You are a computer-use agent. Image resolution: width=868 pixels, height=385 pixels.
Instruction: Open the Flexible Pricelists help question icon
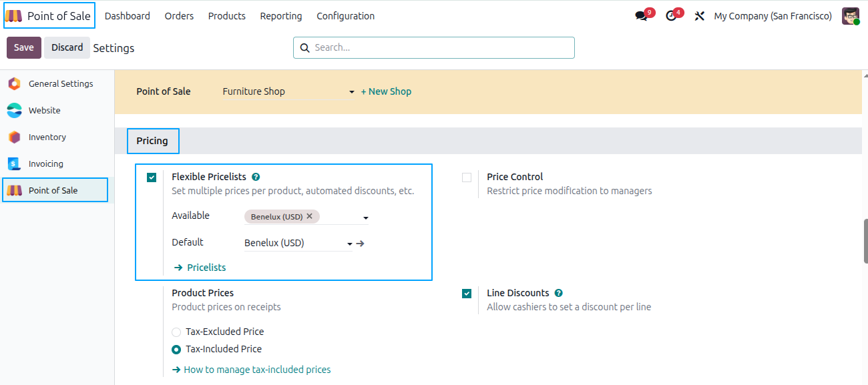256,177
